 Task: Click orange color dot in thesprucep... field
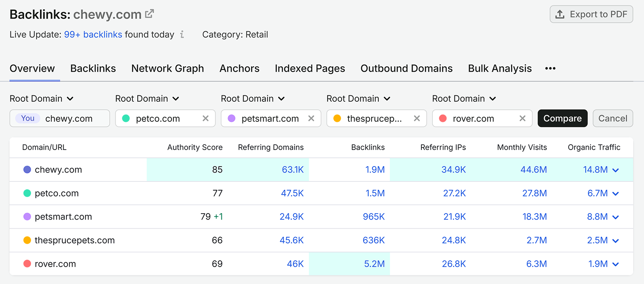point(337,118)
